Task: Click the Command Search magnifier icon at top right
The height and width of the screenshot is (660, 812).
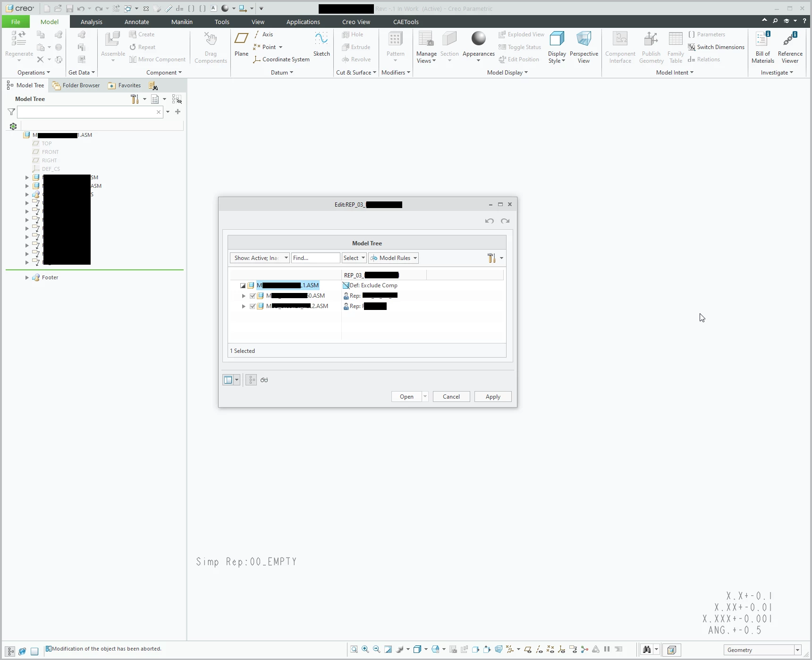Action: pyautogui.click(x=775, y=21)
